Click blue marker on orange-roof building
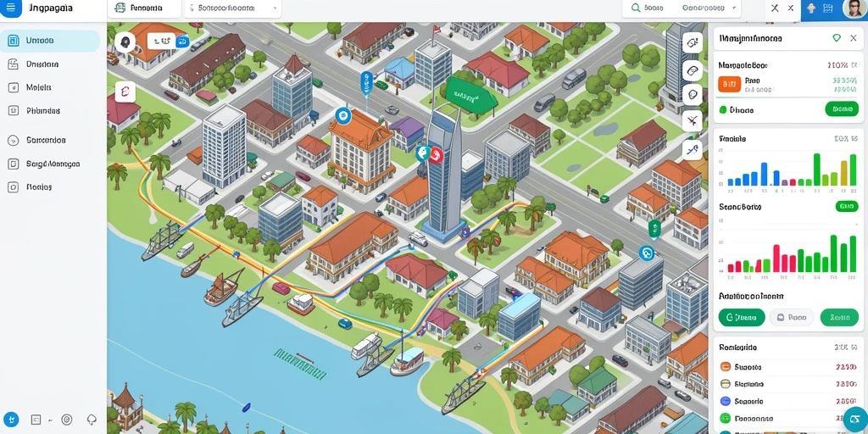 coord(342,115)
